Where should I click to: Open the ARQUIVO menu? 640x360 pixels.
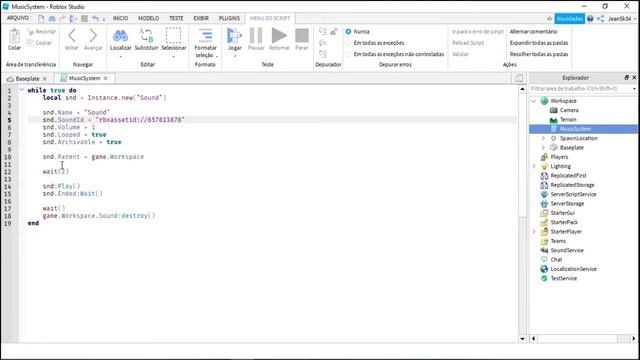point(18,18)
